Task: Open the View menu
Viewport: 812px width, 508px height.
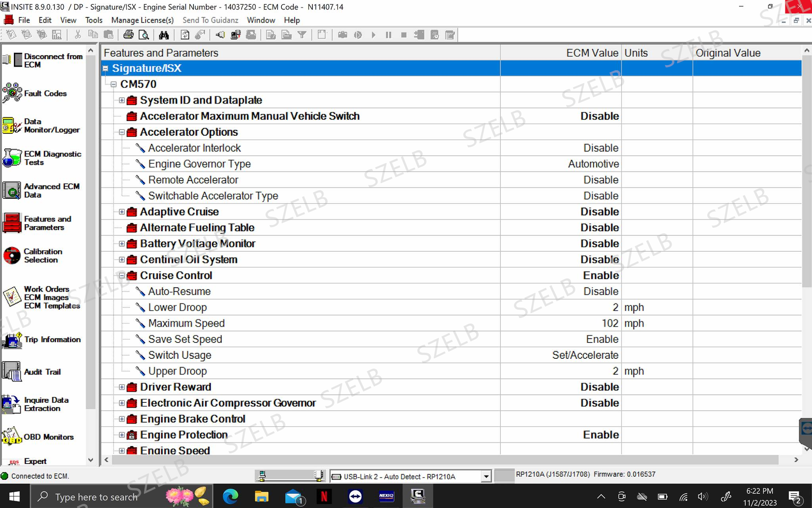Action: click(68, 20)
